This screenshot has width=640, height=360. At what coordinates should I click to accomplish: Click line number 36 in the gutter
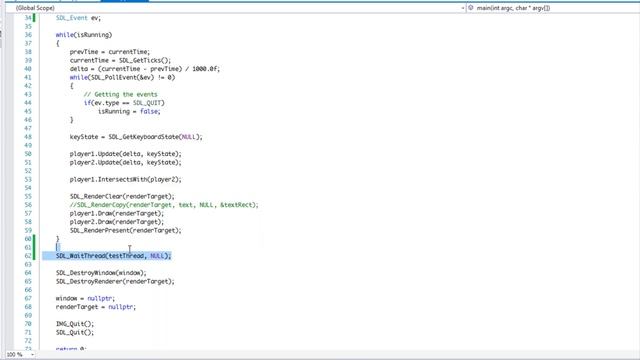tap(28, 35)
